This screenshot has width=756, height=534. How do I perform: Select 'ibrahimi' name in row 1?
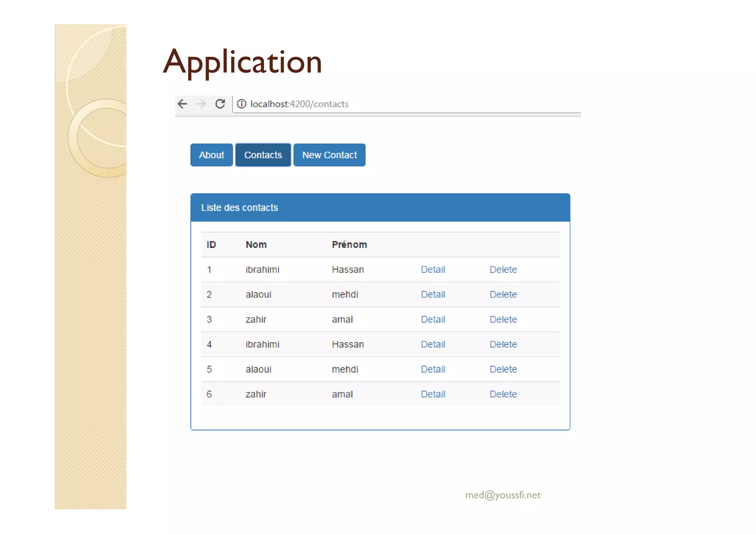(x=262, y=269)
